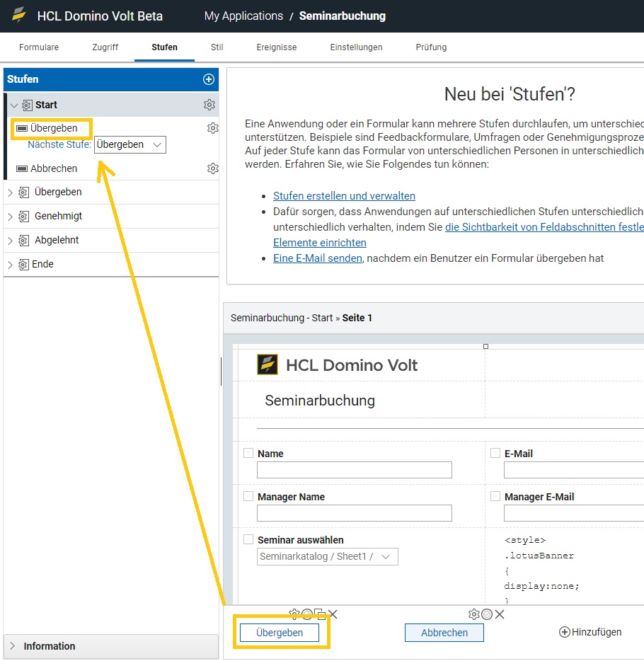Image resolution: width=644 pixels, height=661 pixels.
Task: Select the Abbrechen action under Start
Action: (x=54, y=168)
